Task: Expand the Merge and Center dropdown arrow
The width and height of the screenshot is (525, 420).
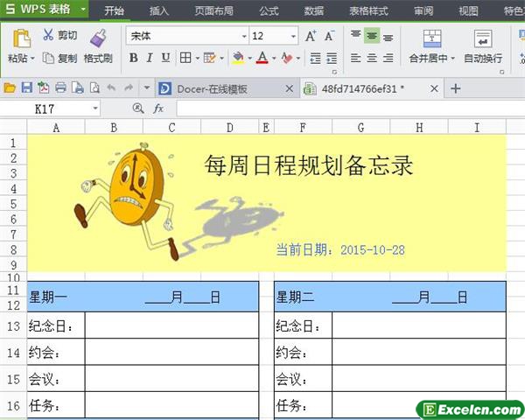Action: tap(452, 59)
